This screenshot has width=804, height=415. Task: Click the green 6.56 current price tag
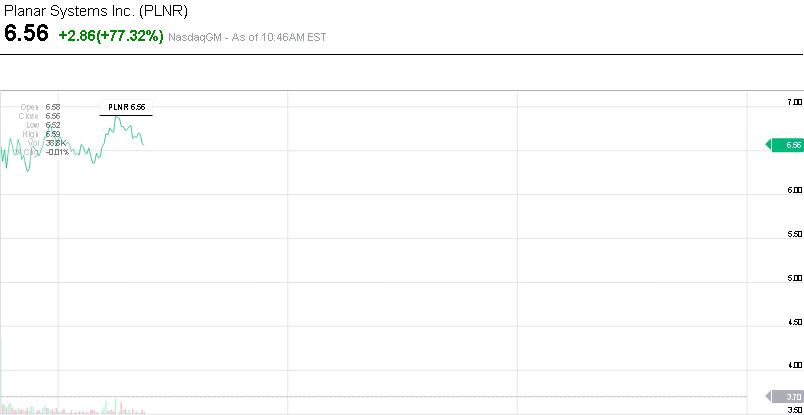coord(786,145)
